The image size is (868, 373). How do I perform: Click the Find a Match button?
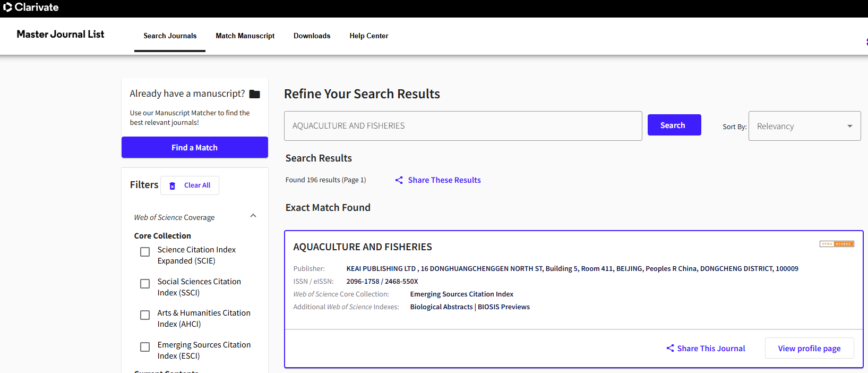194,148
